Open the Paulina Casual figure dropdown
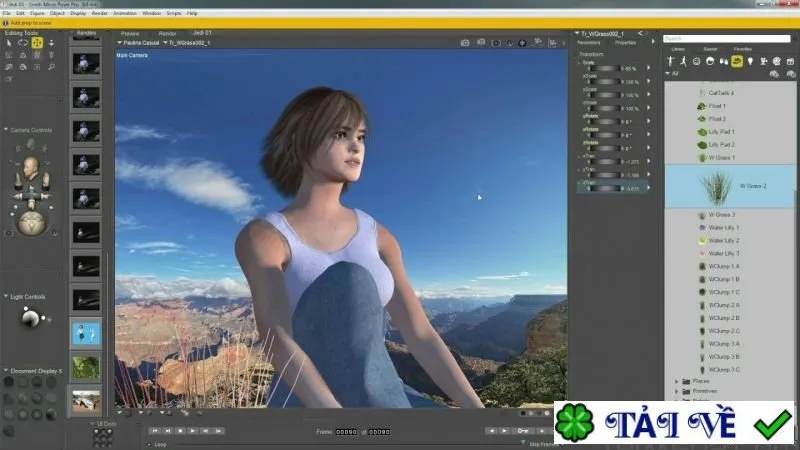Viewport: 800px width, 450px height. tap(139, 43)
